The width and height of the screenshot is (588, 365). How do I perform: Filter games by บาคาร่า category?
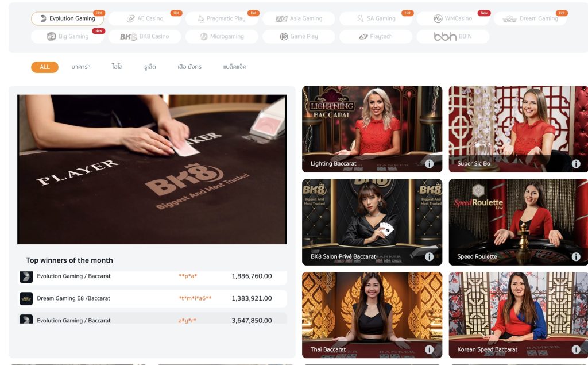point(81,67)
